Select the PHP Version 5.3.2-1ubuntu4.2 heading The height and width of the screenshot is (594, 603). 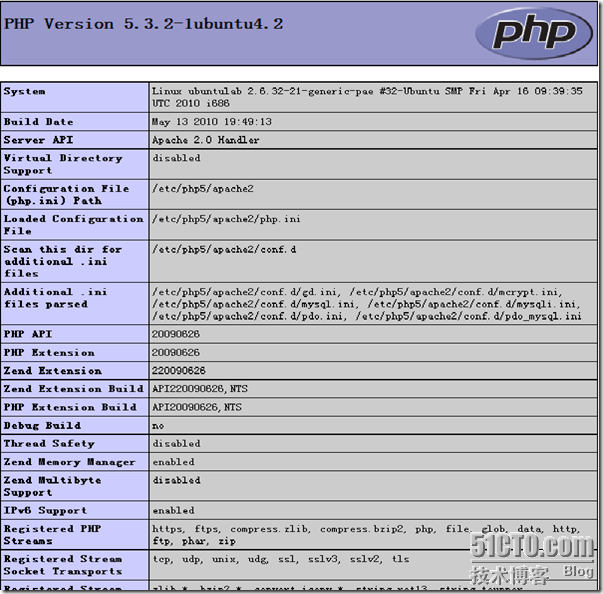tap(143, 24)
